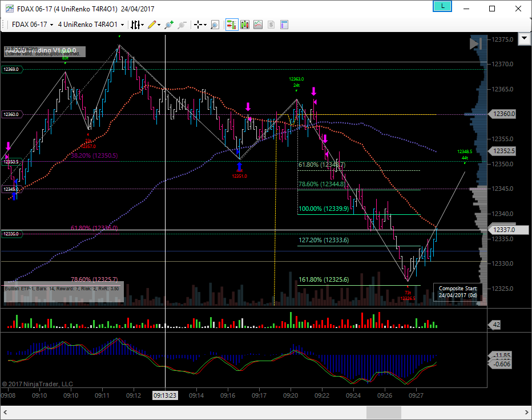Open the price axis dropdown arrow
This screenshot has height=420, width=532.
524,38
